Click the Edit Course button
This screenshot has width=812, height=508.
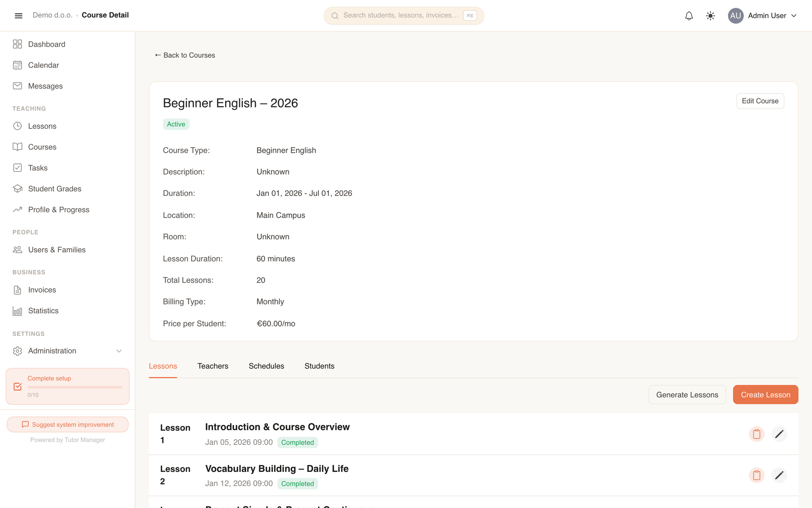760,101
